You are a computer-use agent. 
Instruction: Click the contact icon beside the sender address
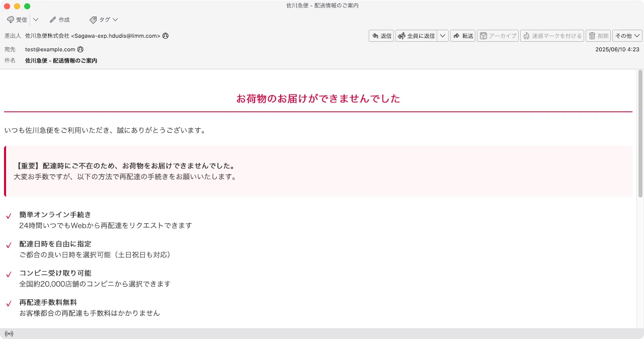coord(166,36)
